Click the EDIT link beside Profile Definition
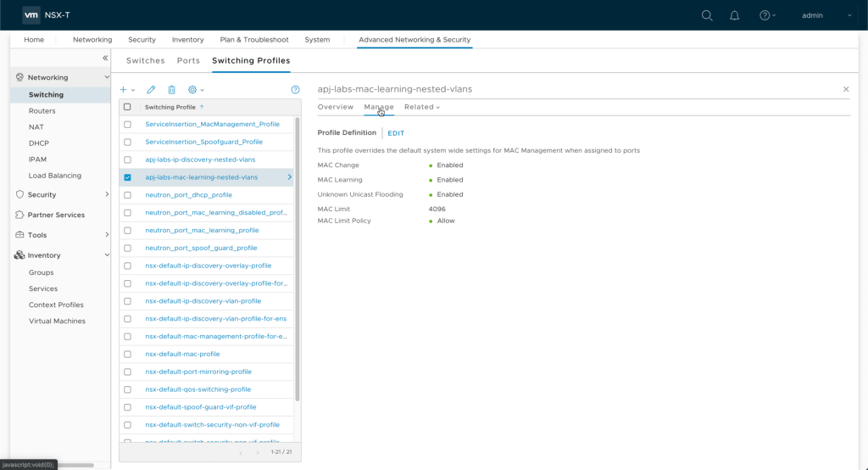Viewport: 868px width, 470px height. [396, 133]
